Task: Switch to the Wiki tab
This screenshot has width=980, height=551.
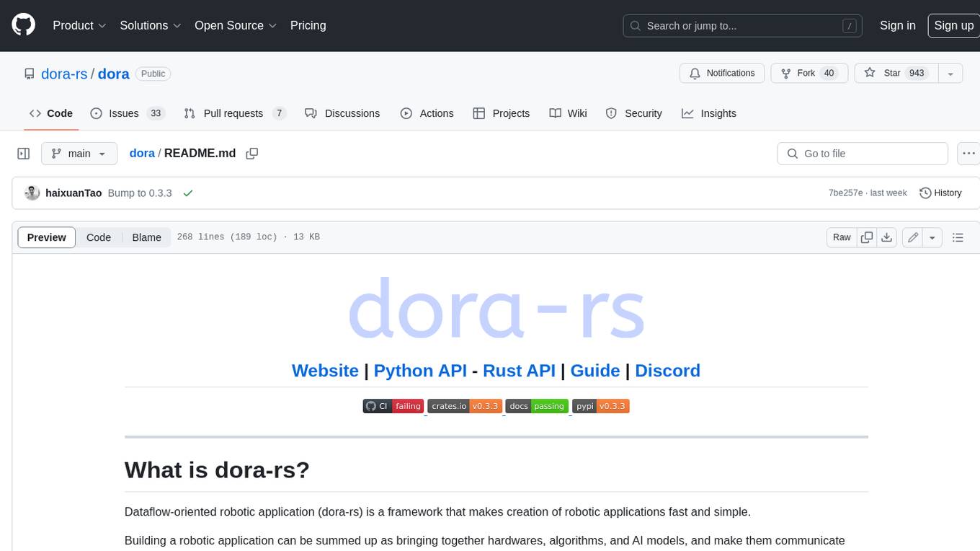Action: [x=568, y=113]
